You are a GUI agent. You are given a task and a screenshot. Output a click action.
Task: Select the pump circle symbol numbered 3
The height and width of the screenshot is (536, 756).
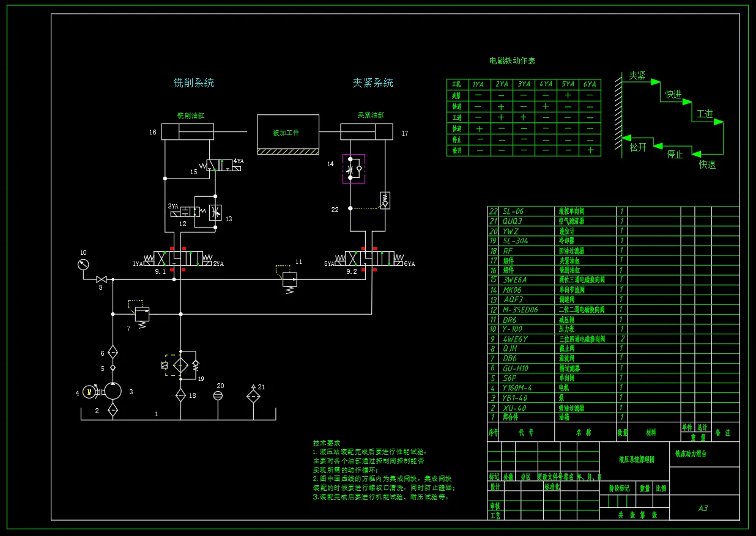113,391
